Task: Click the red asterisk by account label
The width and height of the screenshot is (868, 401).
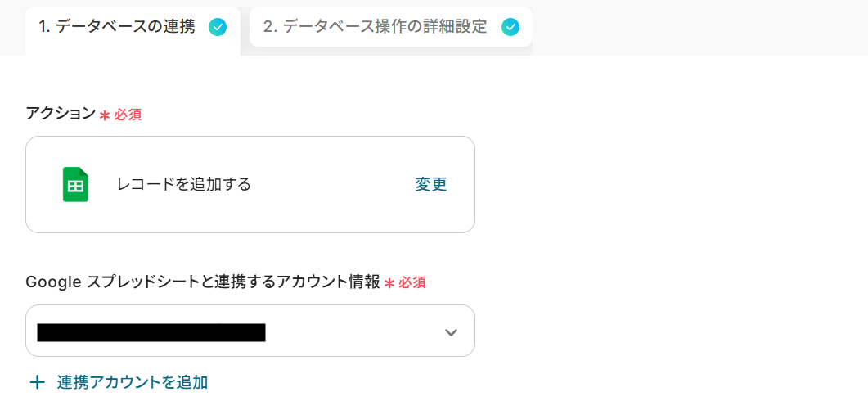Action: 389,284
